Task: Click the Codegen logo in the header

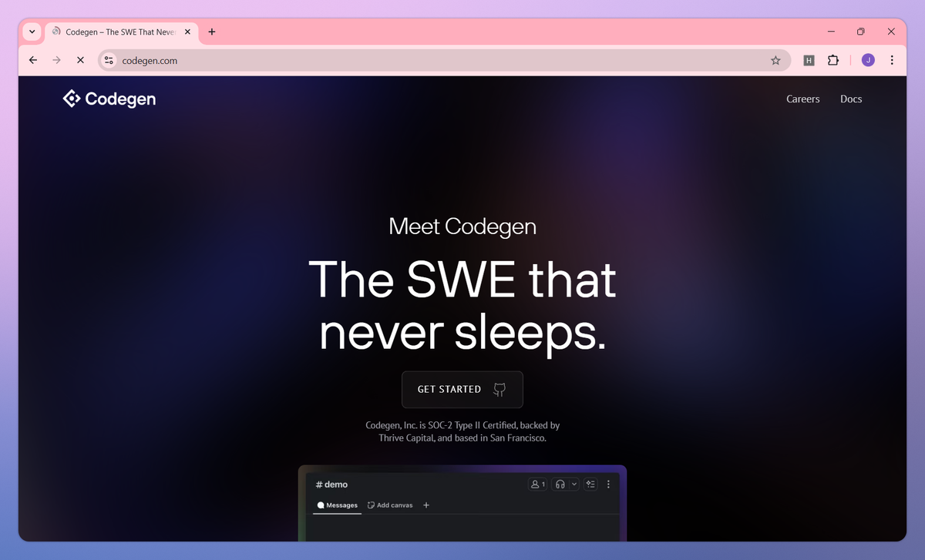Action: pyautogui.click(x=109, y=99)
